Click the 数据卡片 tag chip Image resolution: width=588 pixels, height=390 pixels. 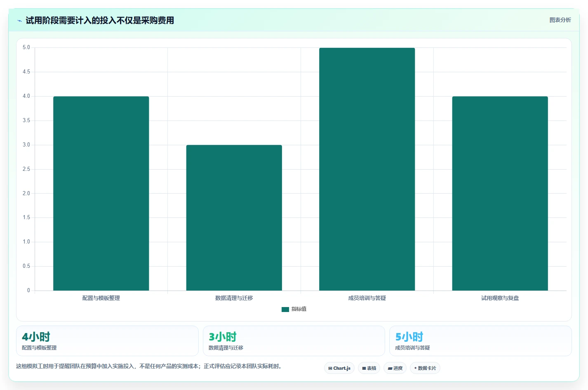(425, 368)
